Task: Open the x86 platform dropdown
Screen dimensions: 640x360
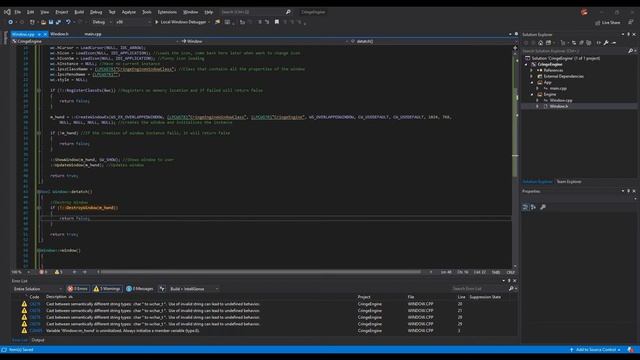Action: 133,22
